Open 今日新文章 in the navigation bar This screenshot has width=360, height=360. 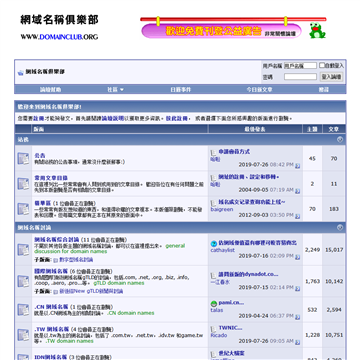click(259, 89)
